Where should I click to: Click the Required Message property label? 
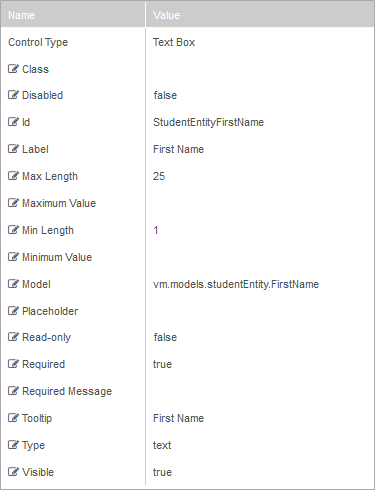click(x=67, y=391)
